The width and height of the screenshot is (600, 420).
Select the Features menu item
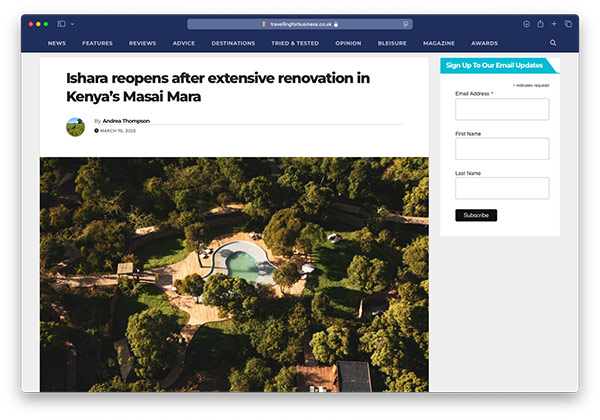[97, 43]
